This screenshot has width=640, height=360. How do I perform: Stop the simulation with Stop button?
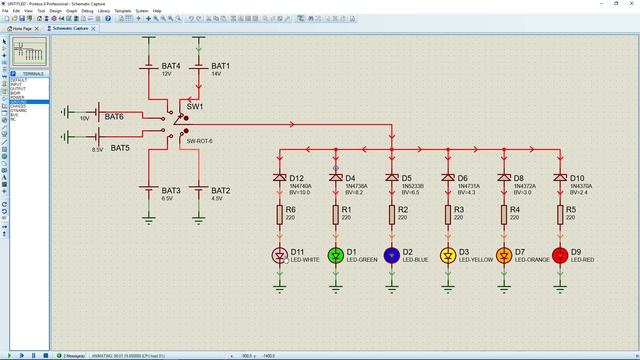coord(46,356)
